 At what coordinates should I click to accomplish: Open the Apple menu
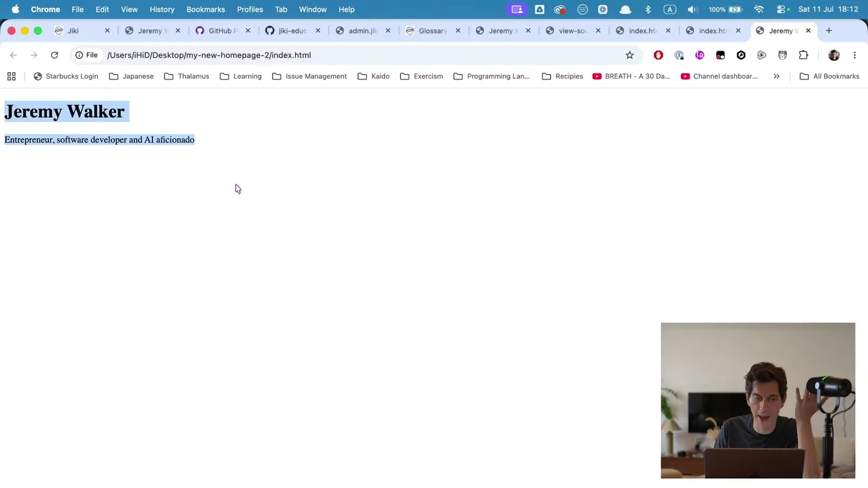(15, 9)
